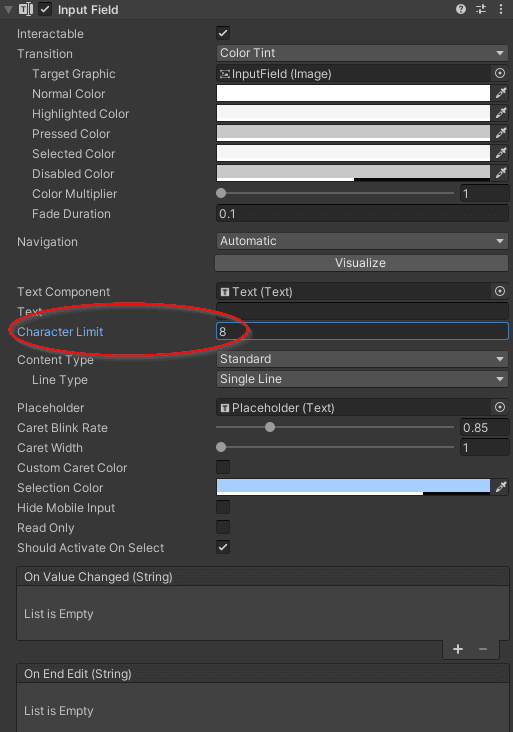Screen dimensions: 513x732
Task: Open the Input Field three-dot options menu
Action: [501, 9]
